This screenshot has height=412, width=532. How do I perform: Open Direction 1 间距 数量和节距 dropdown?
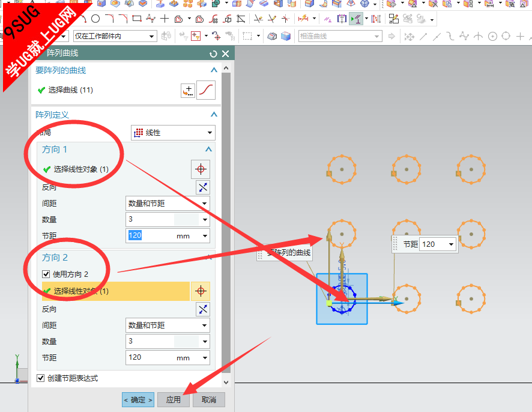[x=168, y=203]
